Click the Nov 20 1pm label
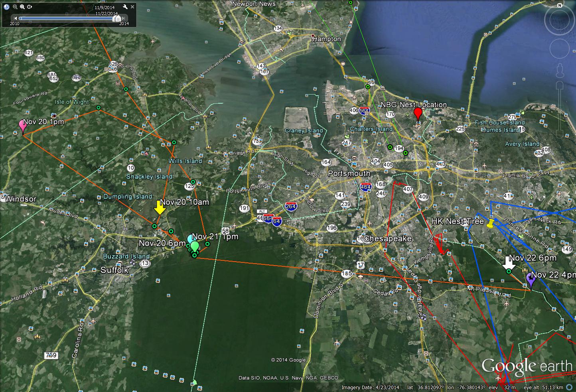Screen dimensions: 576x392 [x=43, y=122]
